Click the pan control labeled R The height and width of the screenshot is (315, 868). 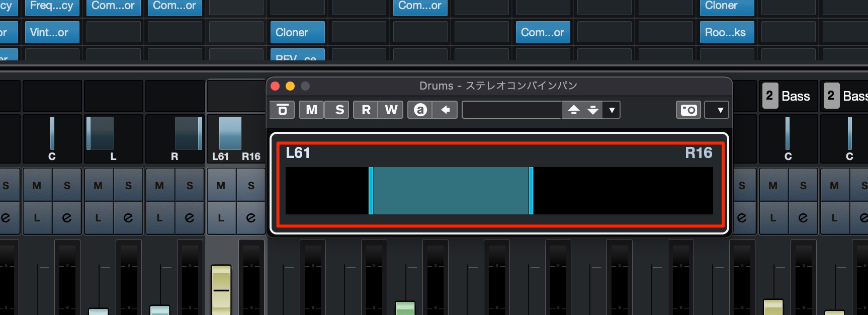point(175,139)
